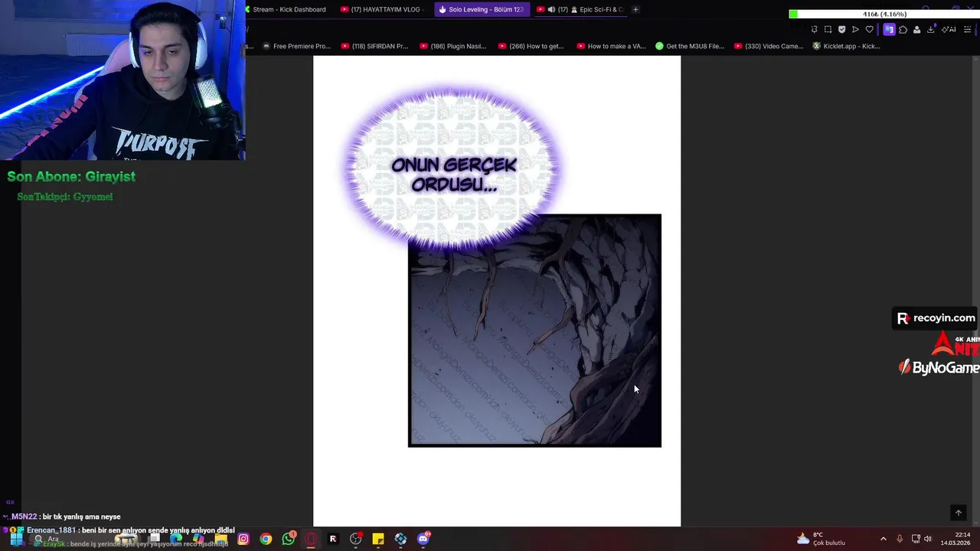The image size is (980, 551).
Task: Click the scroll-to-top arrow button
Action: click(958, 513)
